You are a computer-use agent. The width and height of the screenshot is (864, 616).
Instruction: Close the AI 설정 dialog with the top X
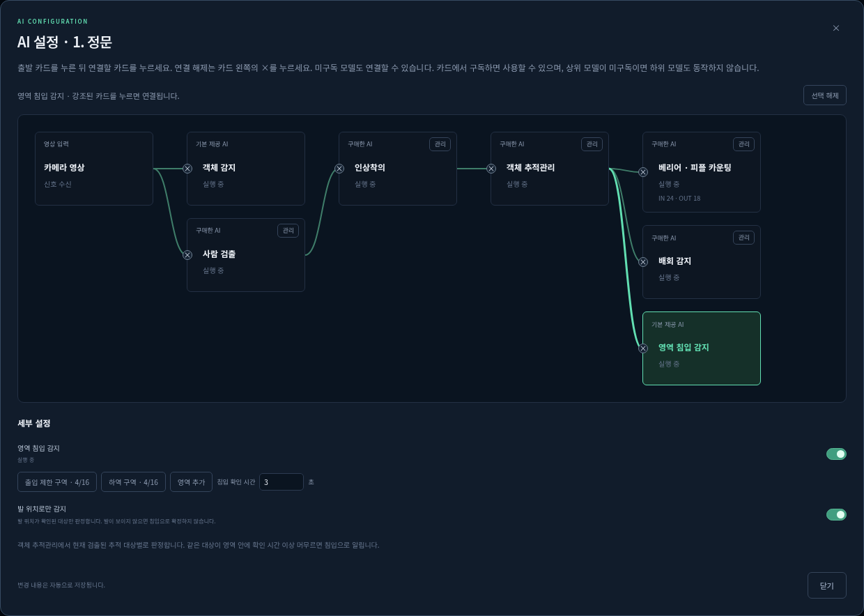pos(836,28)
